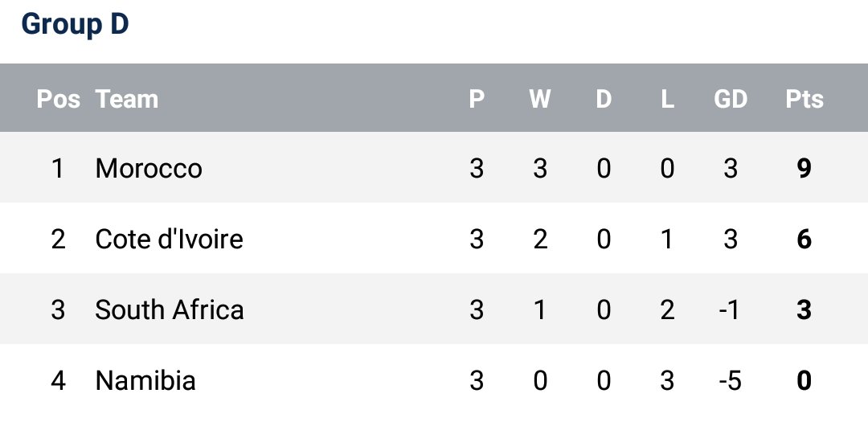Click the P column header
The width and height of the screenshot is (868, 422).
tap(477, 99)
